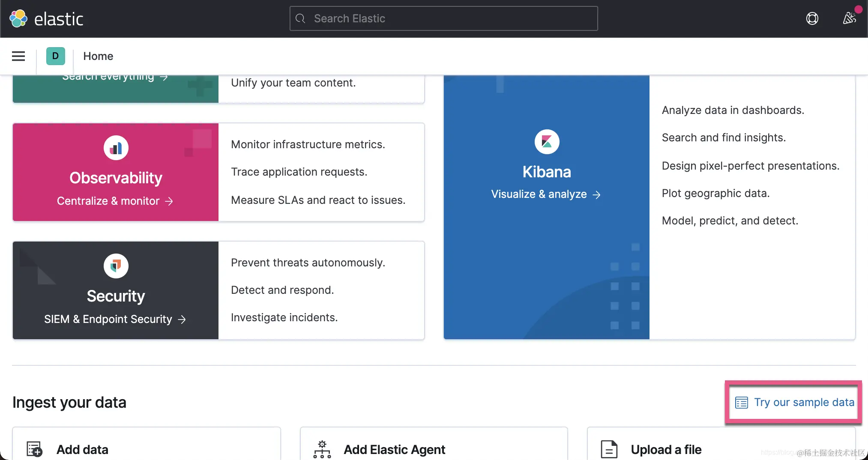
Task: Click the text 'Monitor infrastructure metrics.'
Action: point(308,144)
